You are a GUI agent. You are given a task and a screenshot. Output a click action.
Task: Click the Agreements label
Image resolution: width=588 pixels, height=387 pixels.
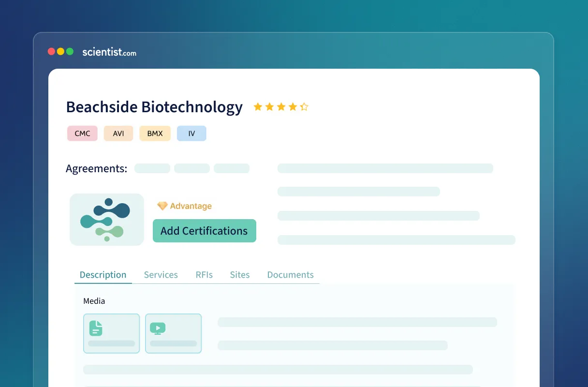pos(97,169)
